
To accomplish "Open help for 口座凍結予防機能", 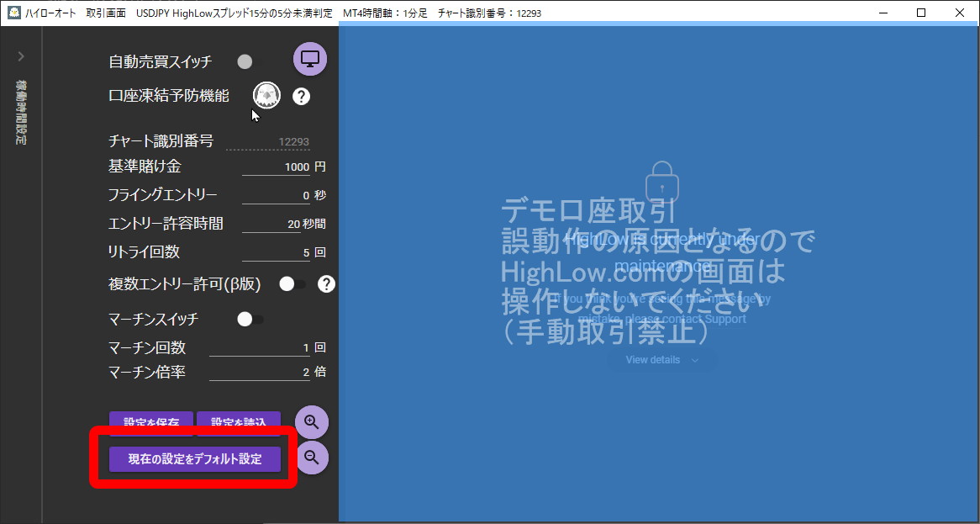I will point(301,96).
